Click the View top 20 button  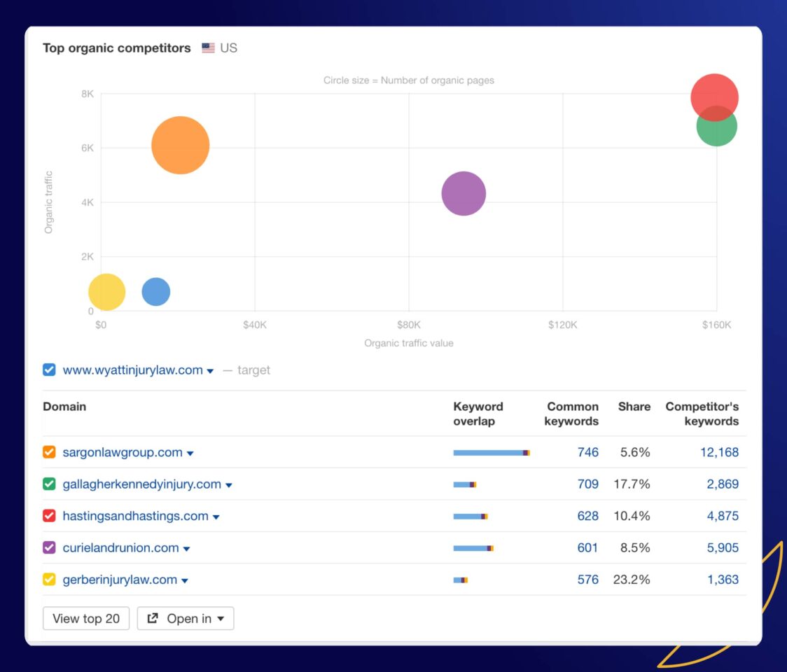click(86, 618)
